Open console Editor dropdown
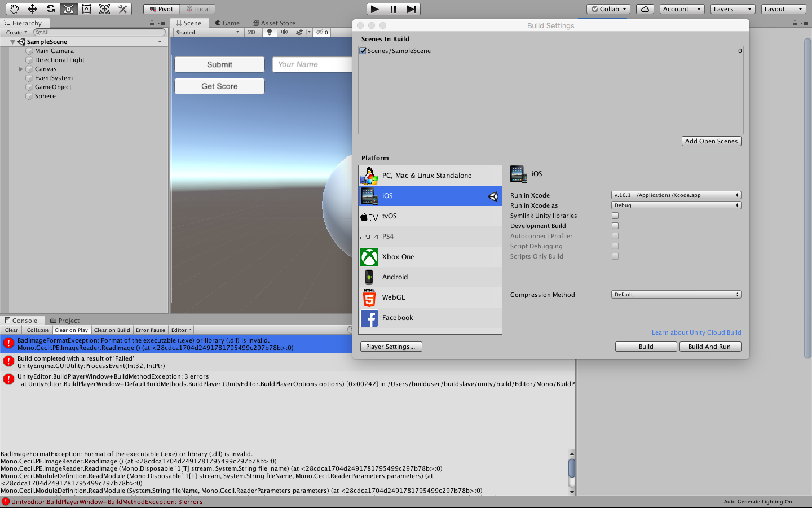 [x=182, y=330]
